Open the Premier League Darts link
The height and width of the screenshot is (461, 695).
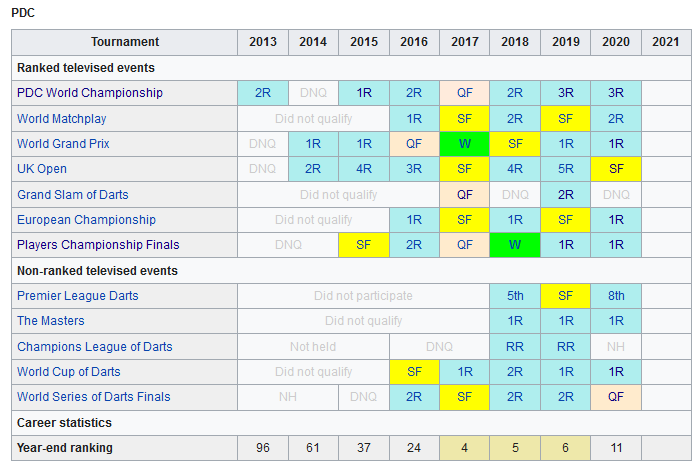click(78, 296)
